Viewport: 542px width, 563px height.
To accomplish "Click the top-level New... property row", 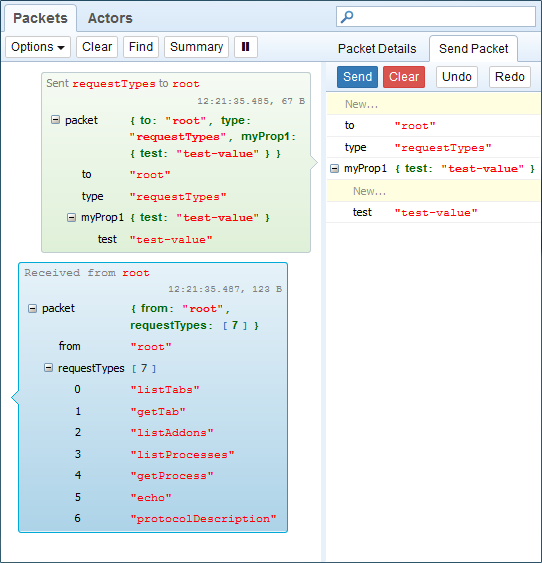I will 434,104.
